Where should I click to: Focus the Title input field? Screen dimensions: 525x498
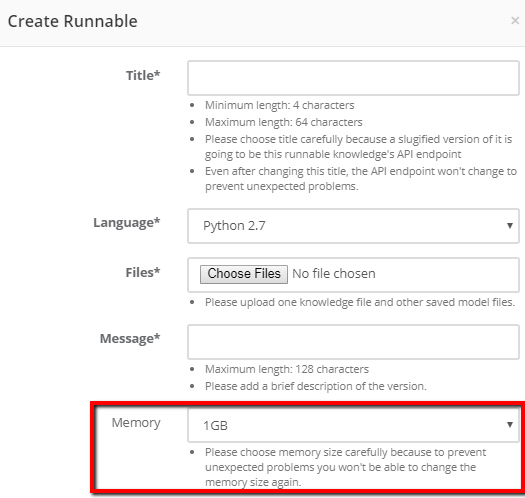(353, 78)
